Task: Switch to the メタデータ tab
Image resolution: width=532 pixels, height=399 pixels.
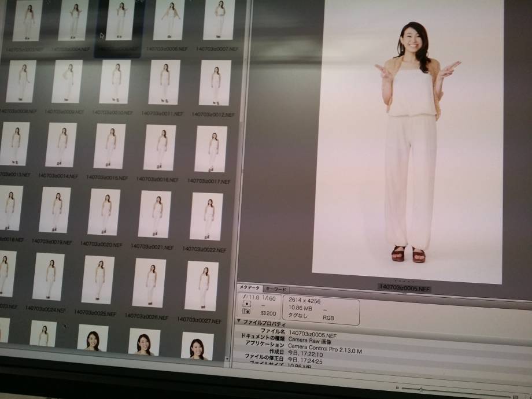Action: point(250,288)
